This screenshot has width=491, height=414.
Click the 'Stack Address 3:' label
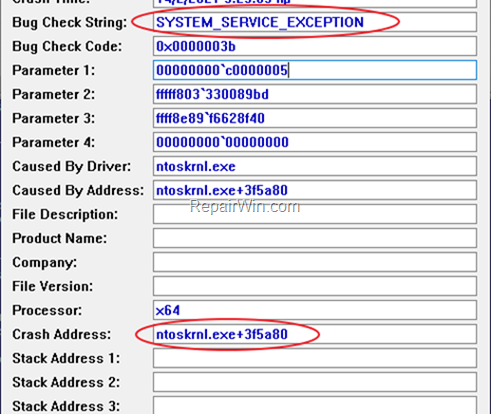click(x=66, y=407)
